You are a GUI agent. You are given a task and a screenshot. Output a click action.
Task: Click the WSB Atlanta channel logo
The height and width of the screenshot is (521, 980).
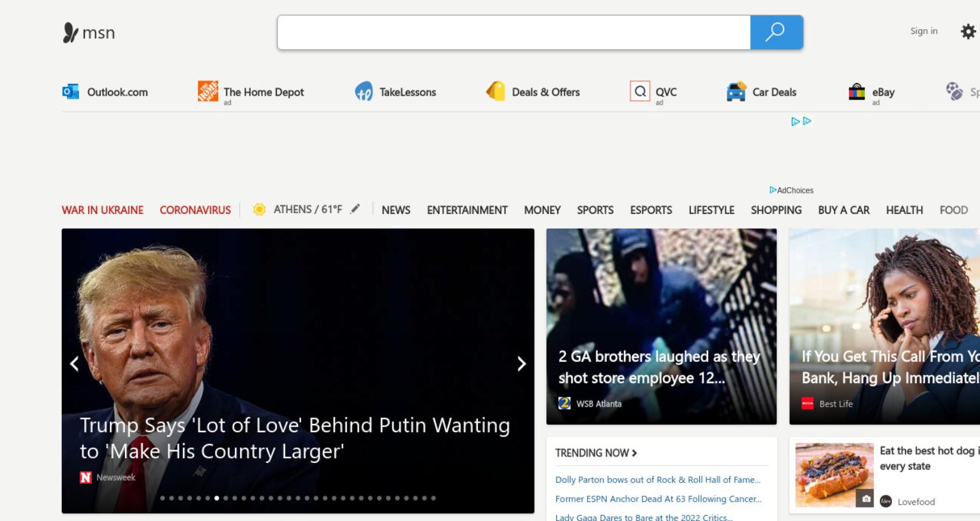coord(565,404)
